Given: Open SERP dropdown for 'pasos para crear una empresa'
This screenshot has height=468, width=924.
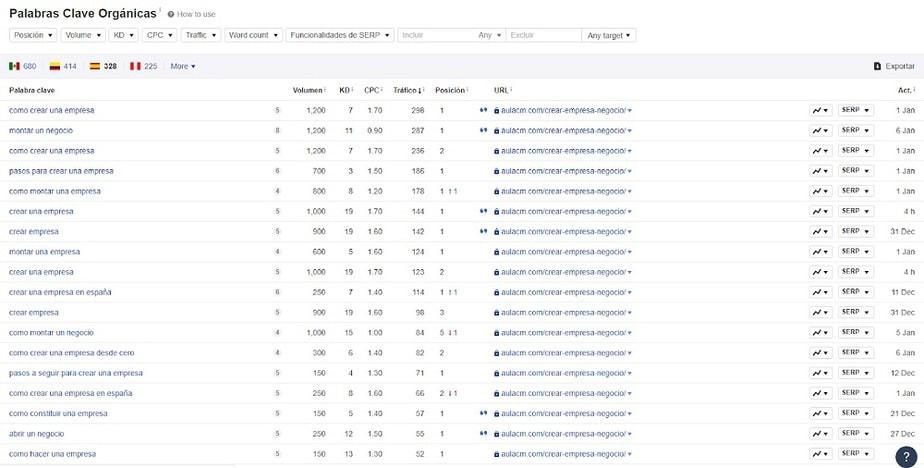Looking at the screenshot, I should [856, 171].
